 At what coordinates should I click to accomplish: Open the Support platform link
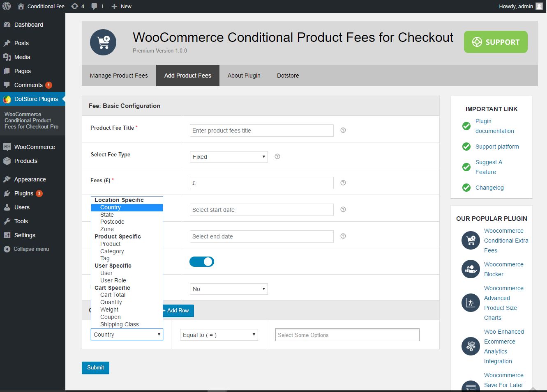point(497,147)
